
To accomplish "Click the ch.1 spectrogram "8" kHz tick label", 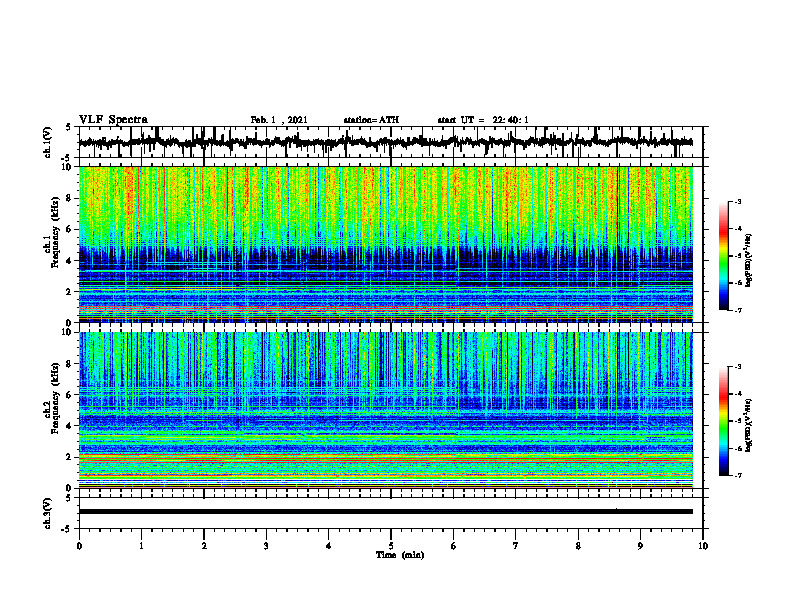I will (70, 198).
